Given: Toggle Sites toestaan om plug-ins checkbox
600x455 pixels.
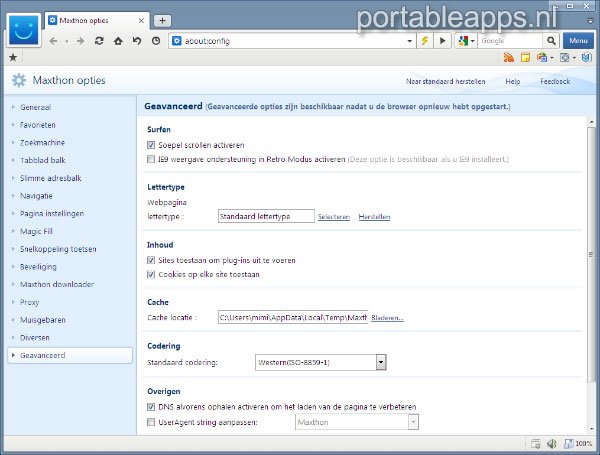Looking at the screenshot, I should (x=151, y=260).
